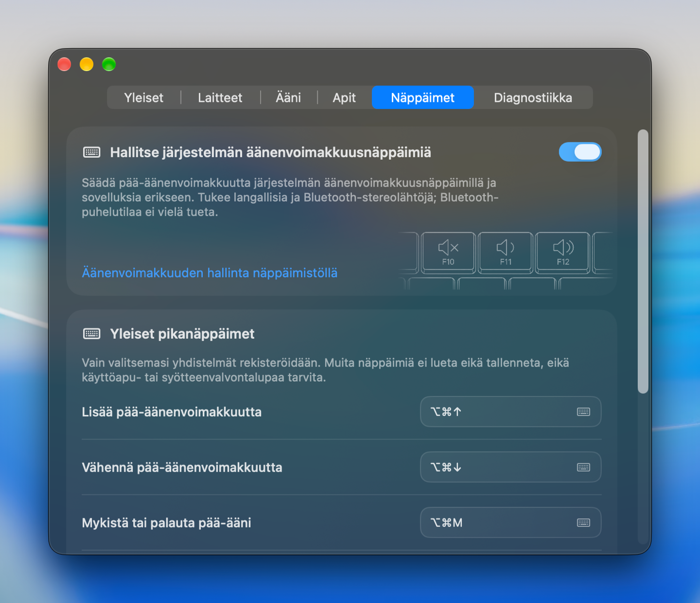Image resolution: width=700 pixels, height=603 pixels.
Task: Click the Hallitse järjestelmän äänenvoimakkuusnäppäimiä heading
Action: (x=270, y=152)
